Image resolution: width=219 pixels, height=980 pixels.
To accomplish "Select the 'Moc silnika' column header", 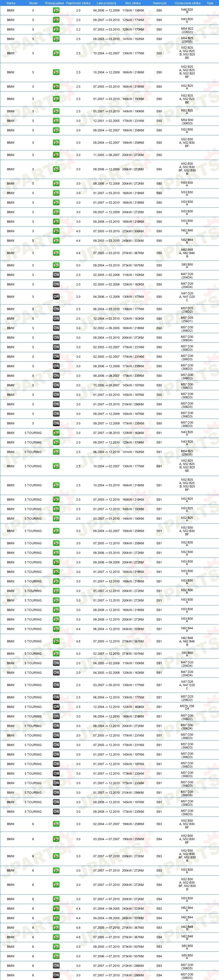I will [x=133, y=3].
